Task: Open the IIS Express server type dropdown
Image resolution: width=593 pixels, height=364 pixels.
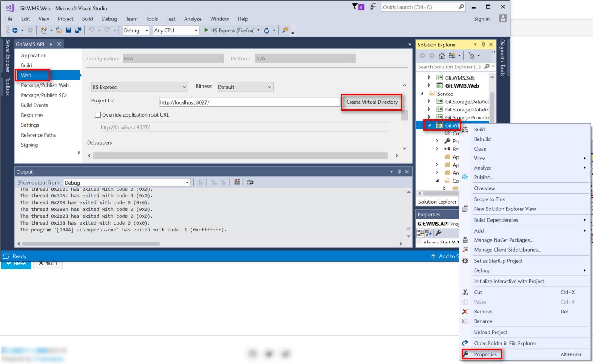Action: pos(140,87)
